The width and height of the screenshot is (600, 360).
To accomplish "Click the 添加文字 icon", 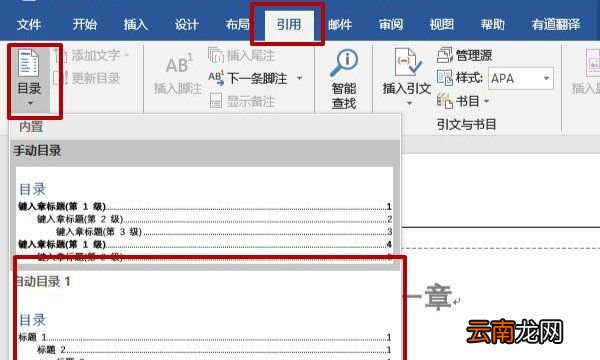I will click(x=60, y=56).
